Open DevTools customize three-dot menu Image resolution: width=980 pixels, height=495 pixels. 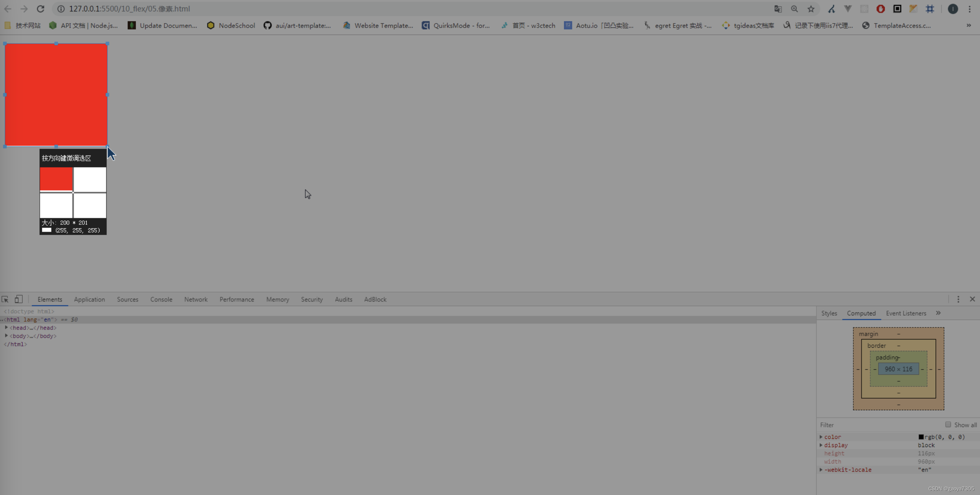(958, 299)
